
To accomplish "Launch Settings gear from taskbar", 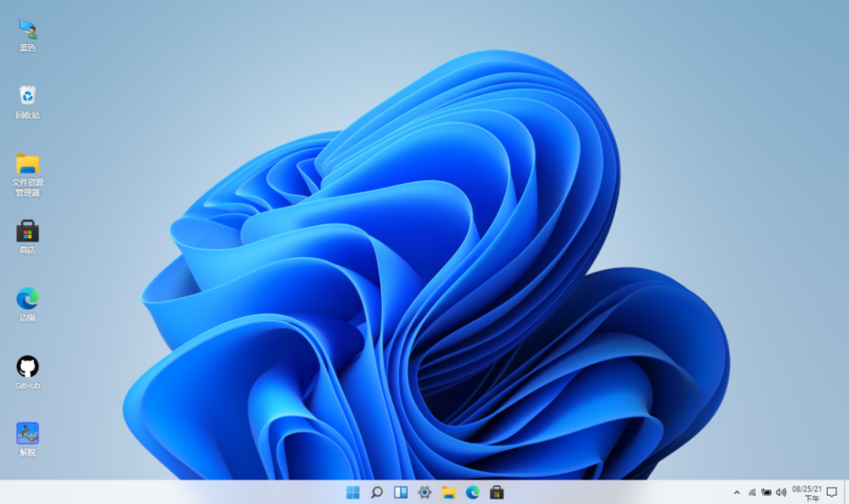I will click(x=424, y=492).
